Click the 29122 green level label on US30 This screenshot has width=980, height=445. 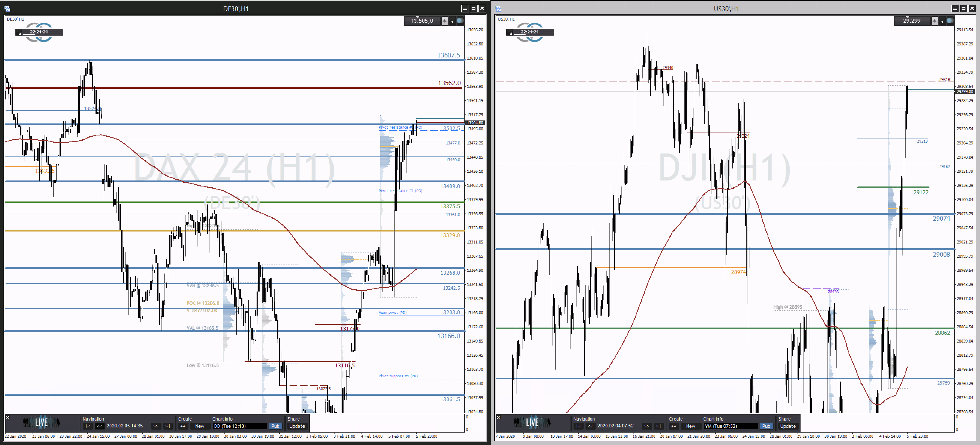click(x=921, y=192)
